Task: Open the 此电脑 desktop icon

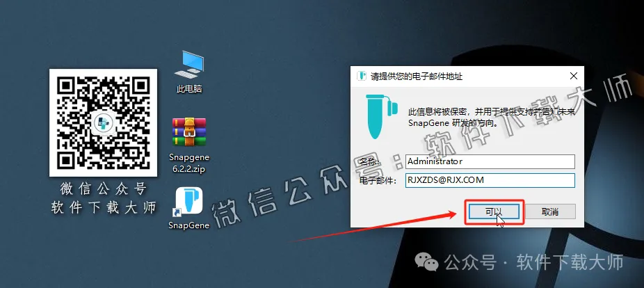Action: coord(189,65)
